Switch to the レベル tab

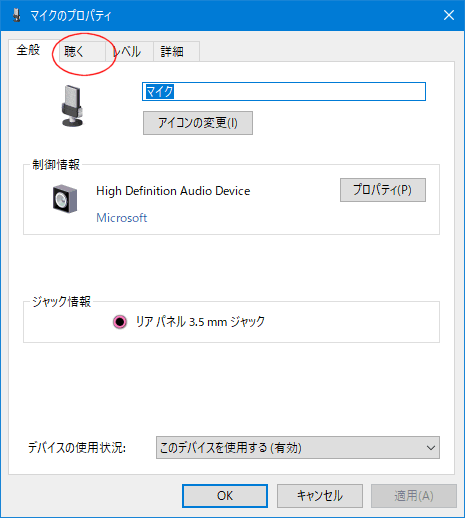click(x=129, y=52)
